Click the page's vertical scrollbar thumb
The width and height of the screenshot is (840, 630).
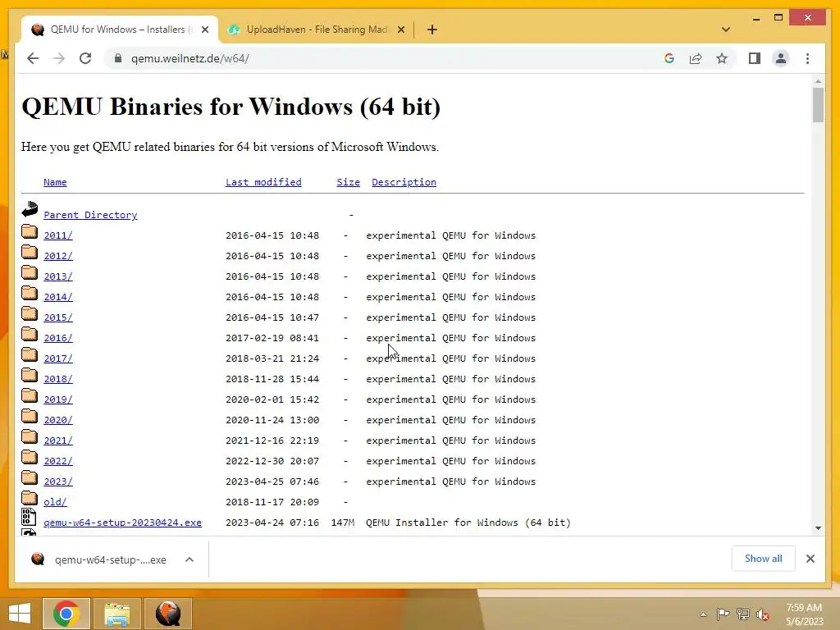coord(818,105)
